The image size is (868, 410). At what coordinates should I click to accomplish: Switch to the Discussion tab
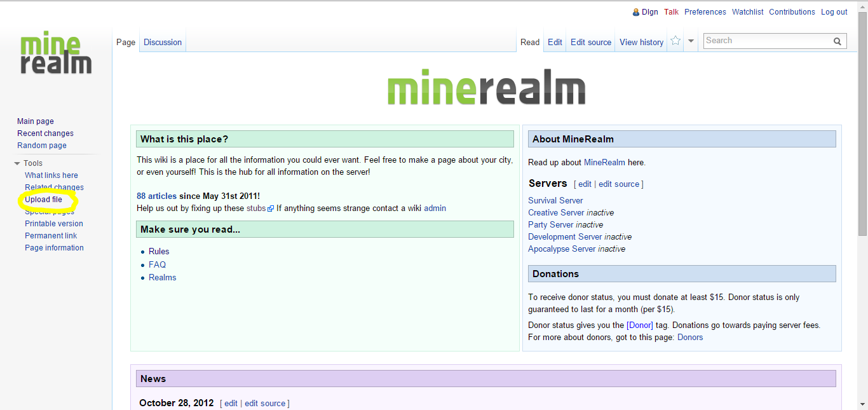[x=163, y=42]
